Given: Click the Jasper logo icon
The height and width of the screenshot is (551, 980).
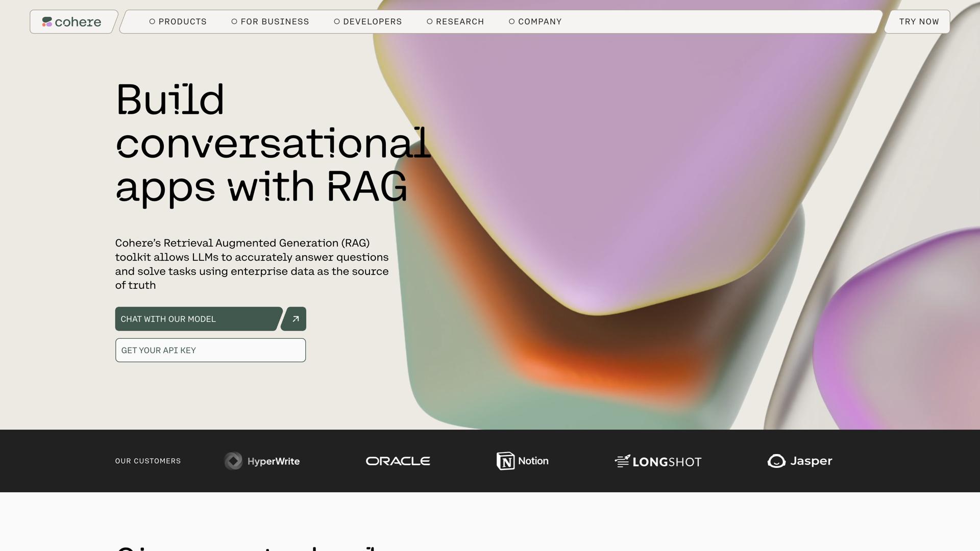Looking at the screenshot, I should [x=776, y=461].
